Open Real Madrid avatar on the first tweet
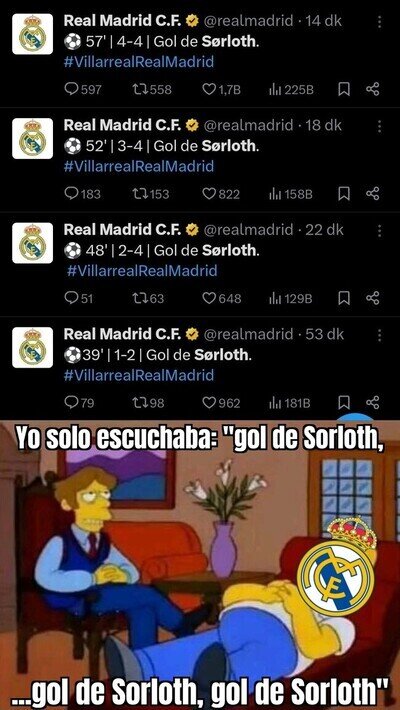This screenshot has width=400, height=710. pos(32,34)
